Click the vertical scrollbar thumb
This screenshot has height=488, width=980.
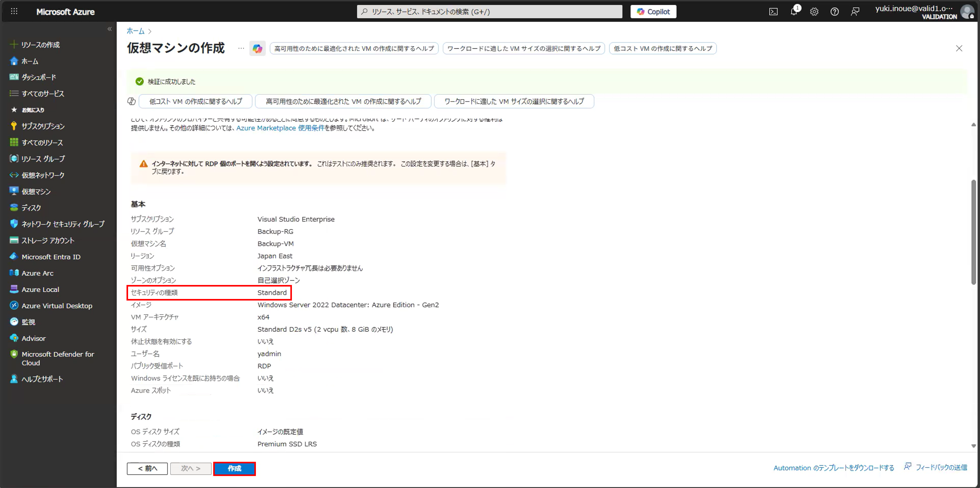(x=973, y=232)
